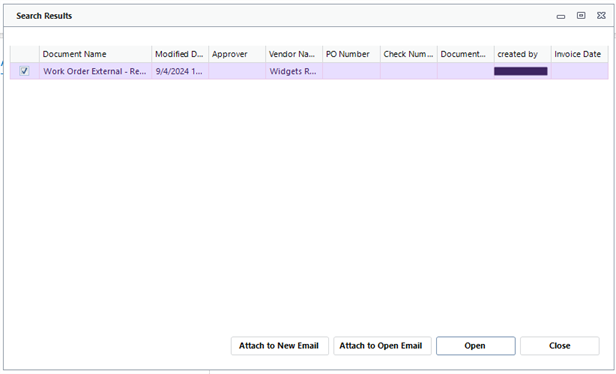Viewport: 616px width, 374px height.
Task: Click the Attach to New Email button
Action: pyautogui.click(x=279, y=346)
